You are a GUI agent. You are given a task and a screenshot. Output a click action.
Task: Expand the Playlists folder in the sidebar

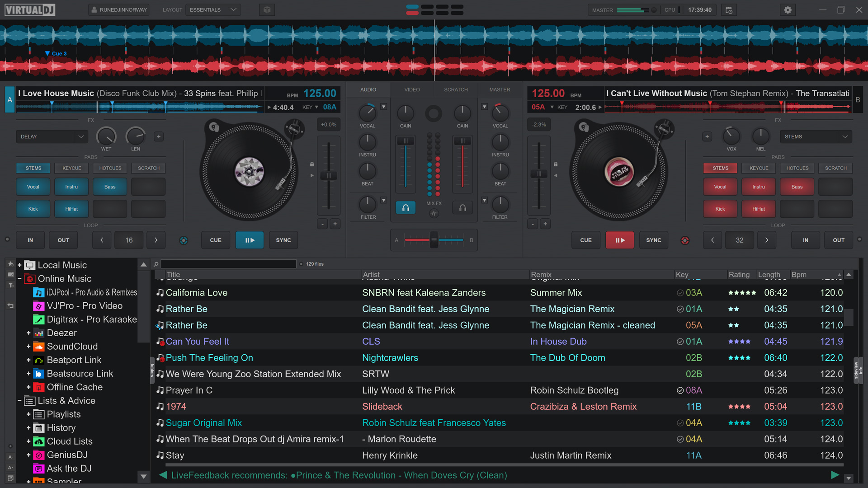tap(28, 414)
